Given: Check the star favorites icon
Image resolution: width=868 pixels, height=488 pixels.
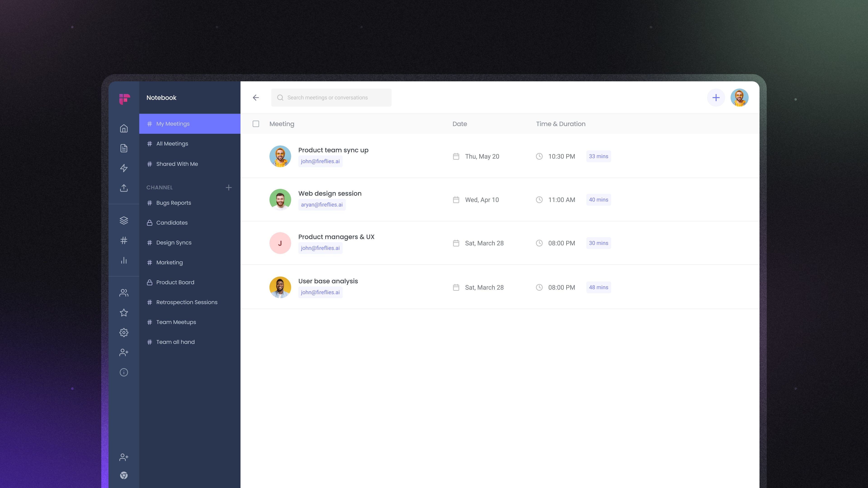Looking at the screenshot, I should click(x=124, y=312).
